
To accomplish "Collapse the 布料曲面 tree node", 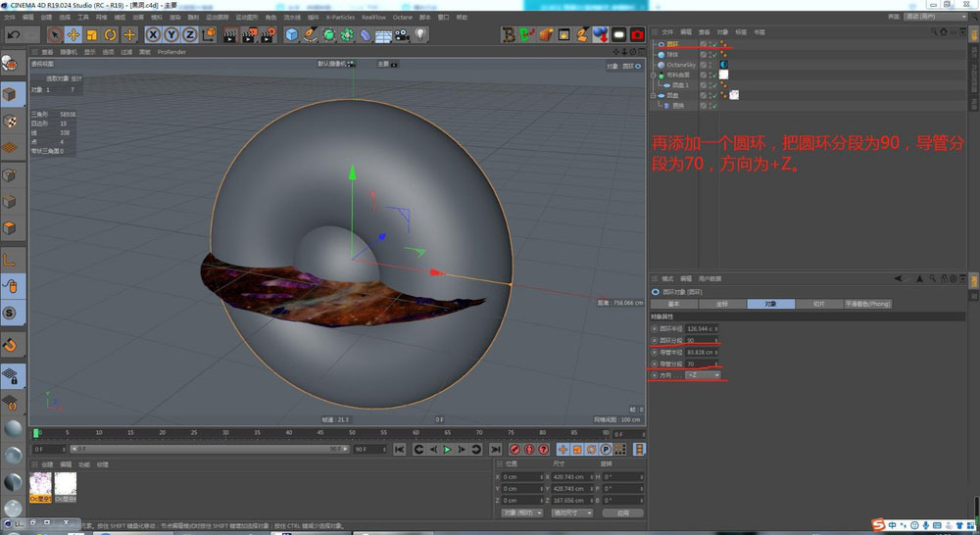I will tap(654, 74).
